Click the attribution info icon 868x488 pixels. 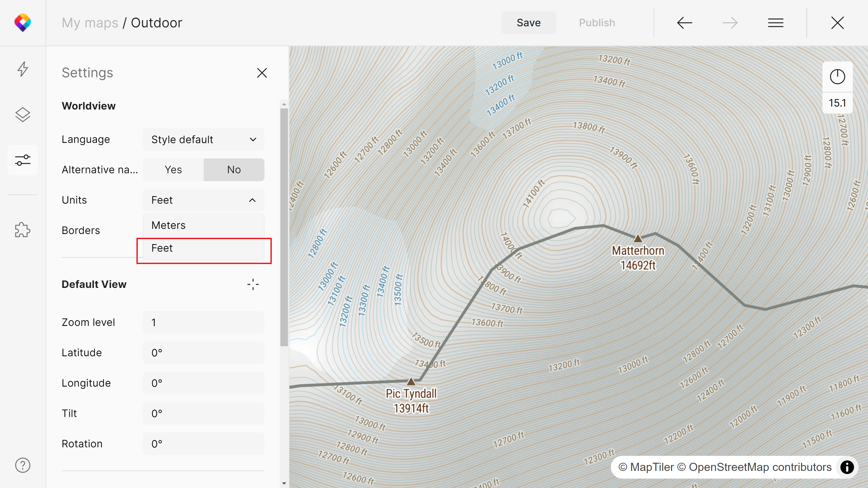(847, 467)
